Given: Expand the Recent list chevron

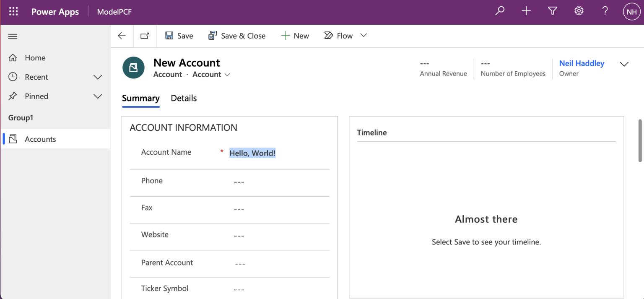Looking at the screenshot, I should [98, 77].
